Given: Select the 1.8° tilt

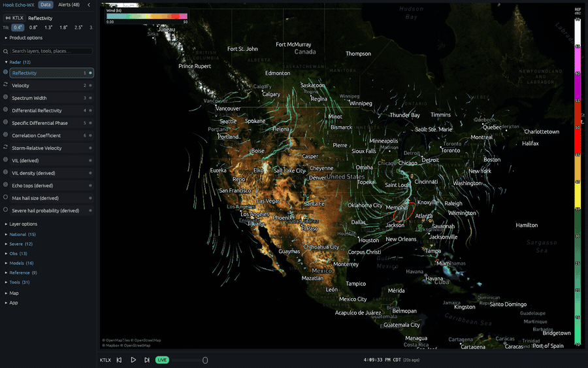Looking at the screenshot, I should click(x=63, y=27).
